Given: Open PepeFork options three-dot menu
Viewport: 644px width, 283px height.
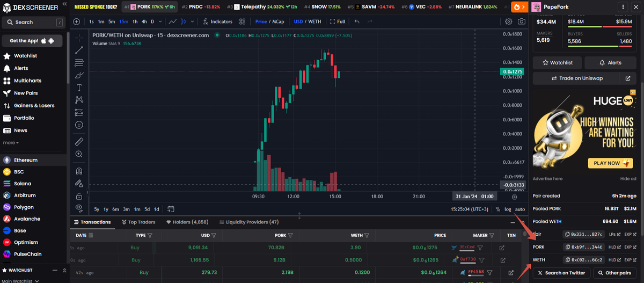Looking at the screenshot, I should [623, 7].
